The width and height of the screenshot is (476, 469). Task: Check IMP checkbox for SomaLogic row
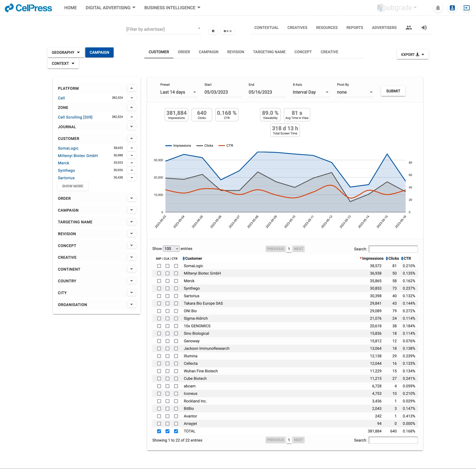point(159,266)
